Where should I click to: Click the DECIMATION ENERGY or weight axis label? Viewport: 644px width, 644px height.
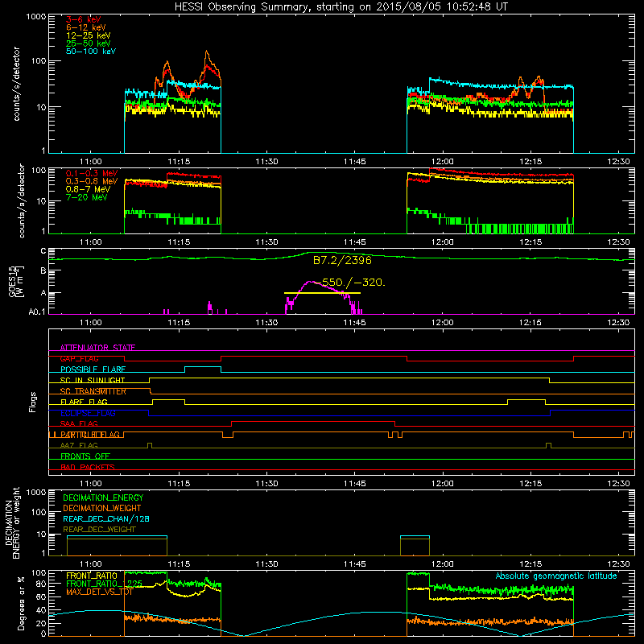(12, 522)
